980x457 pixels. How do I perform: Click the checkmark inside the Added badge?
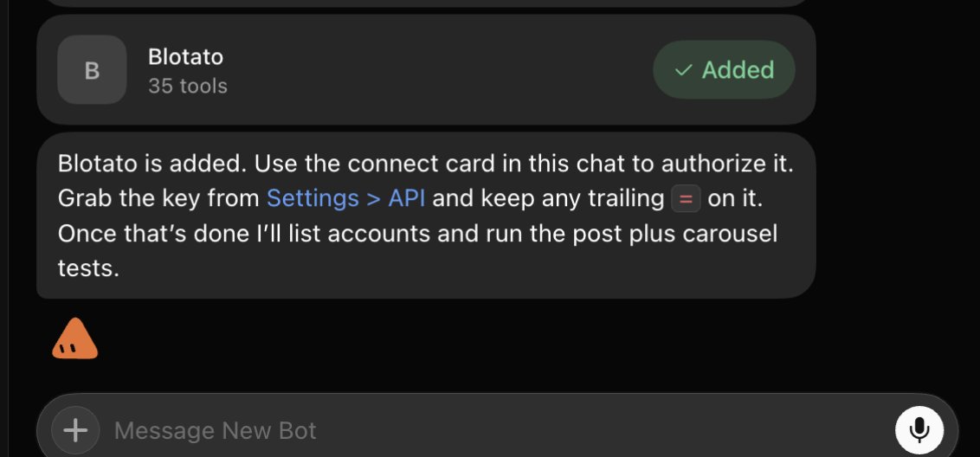684,70
